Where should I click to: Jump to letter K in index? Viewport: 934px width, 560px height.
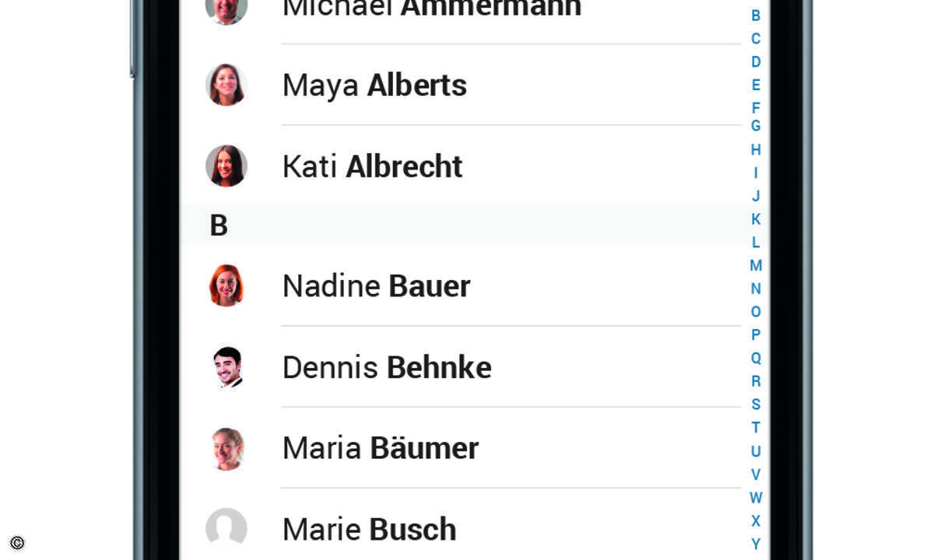pos(756,219)
